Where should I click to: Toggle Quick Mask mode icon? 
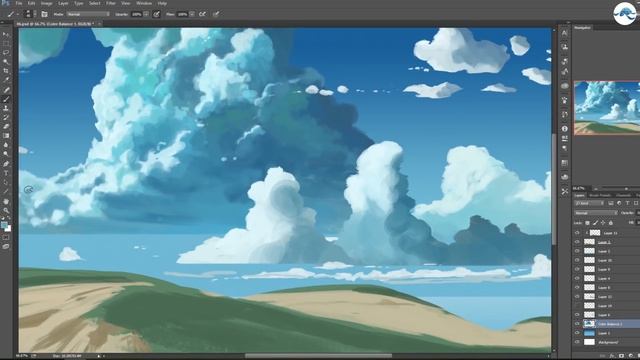(6, 238)
